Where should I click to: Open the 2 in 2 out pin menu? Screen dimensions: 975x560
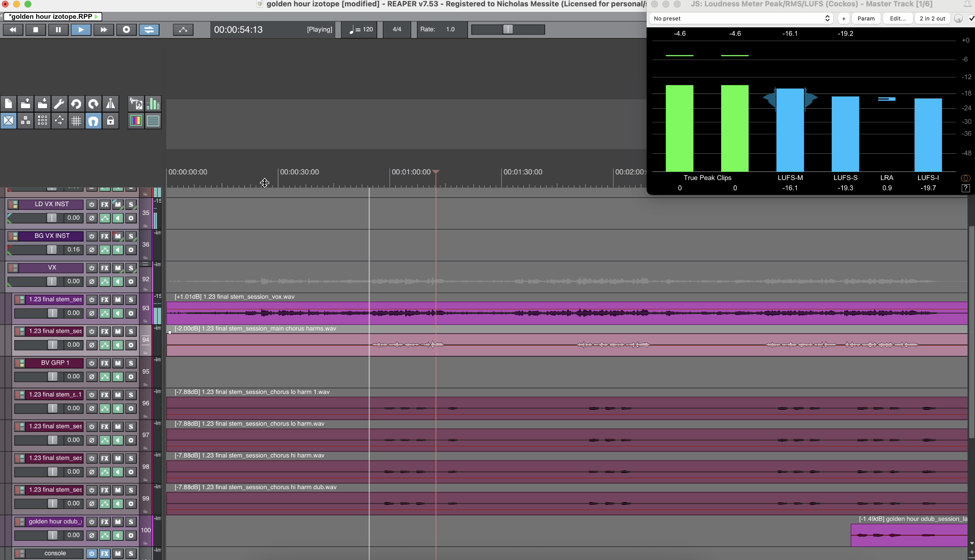click(x=932, y=18)
